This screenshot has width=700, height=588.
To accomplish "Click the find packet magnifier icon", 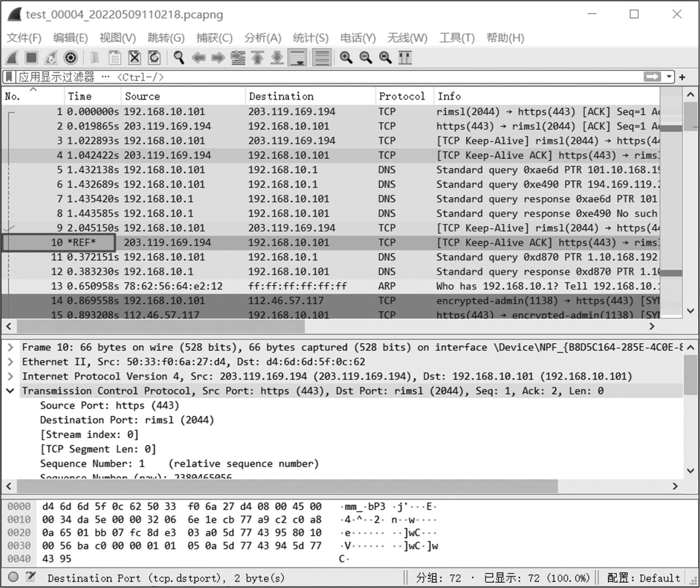I will click(x=179, y=58).
